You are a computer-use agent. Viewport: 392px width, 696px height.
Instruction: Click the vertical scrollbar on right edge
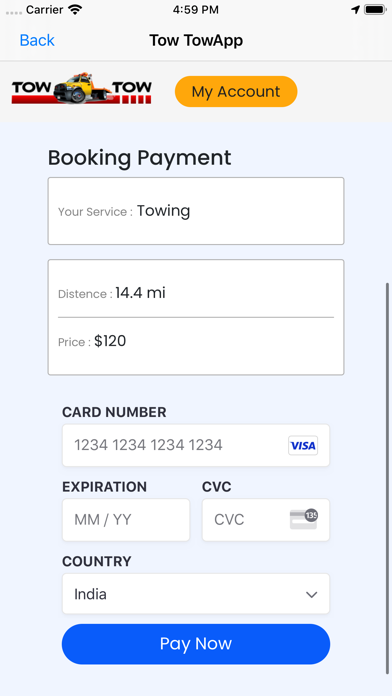pos(388,478)
